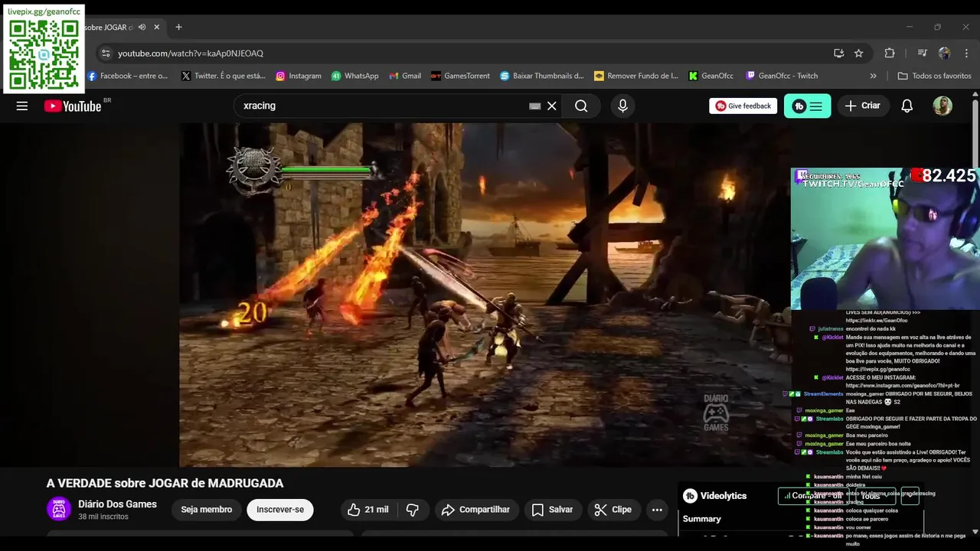Toggle the TubeBuddy menu button
Image resolution: width=980 pixels, height=551 pixels.
coord(807,106)
